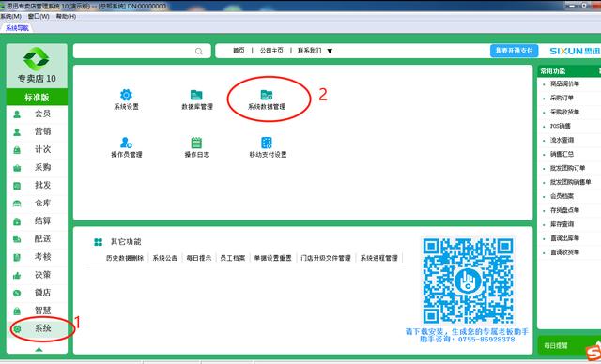Open 销售汇总 in 常用功能
The image size is (601, 364).
click(x=562, y=154)
